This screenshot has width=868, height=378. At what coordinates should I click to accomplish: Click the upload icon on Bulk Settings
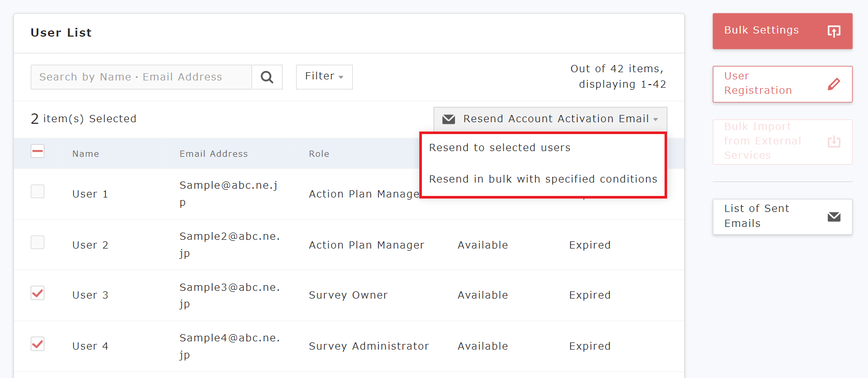pyautogui.click(x=833, y=31)
